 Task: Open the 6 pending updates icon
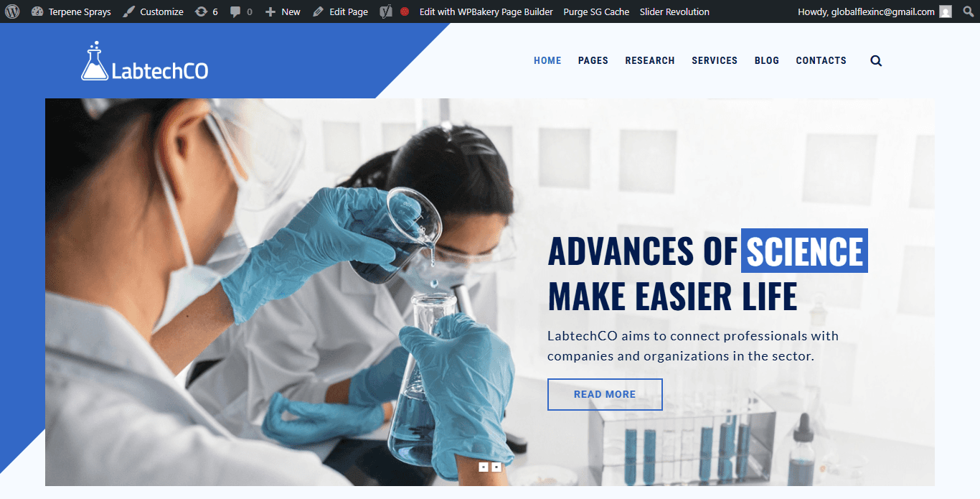tap(201, 11)
